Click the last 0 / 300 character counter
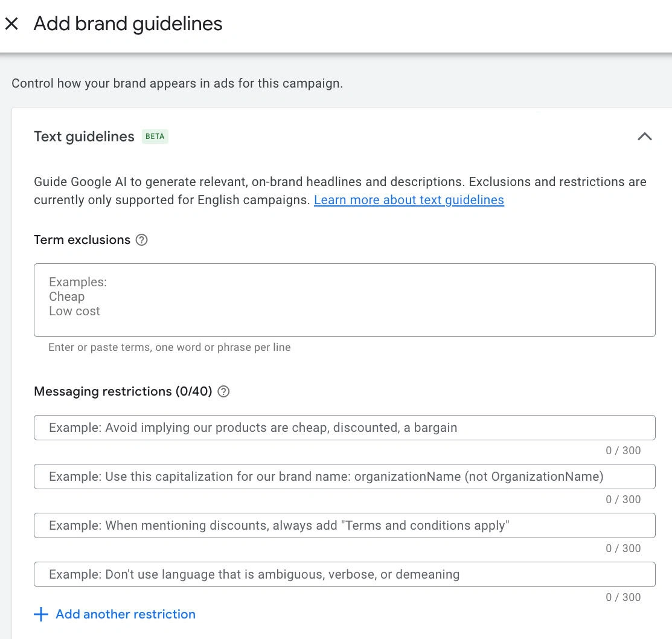Image resolution: width=672 pixels, height=639 pixels. (623, 597)
